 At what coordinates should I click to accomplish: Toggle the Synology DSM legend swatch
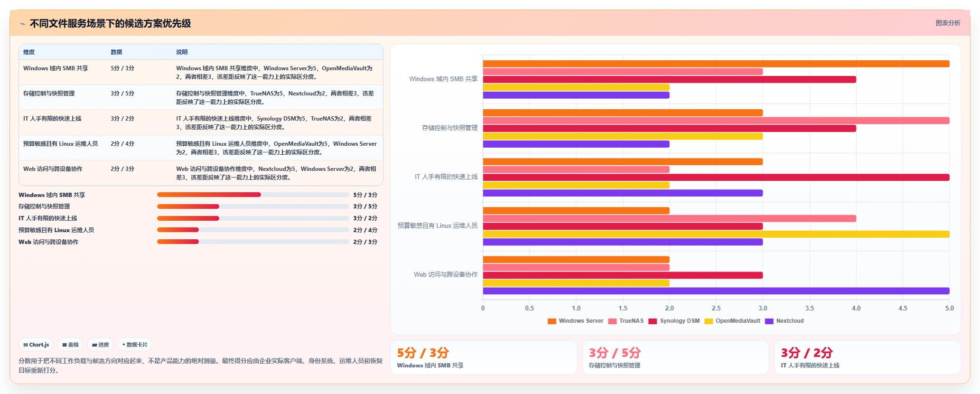[x=653, y=321]
